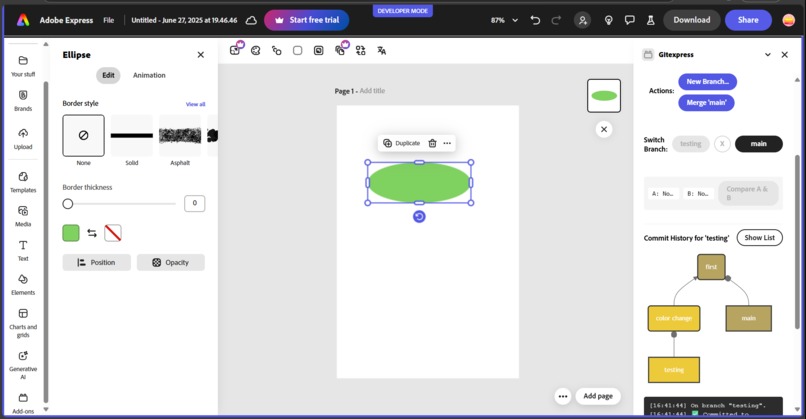
Task: Open the Position options
Action: coord(97,262)
